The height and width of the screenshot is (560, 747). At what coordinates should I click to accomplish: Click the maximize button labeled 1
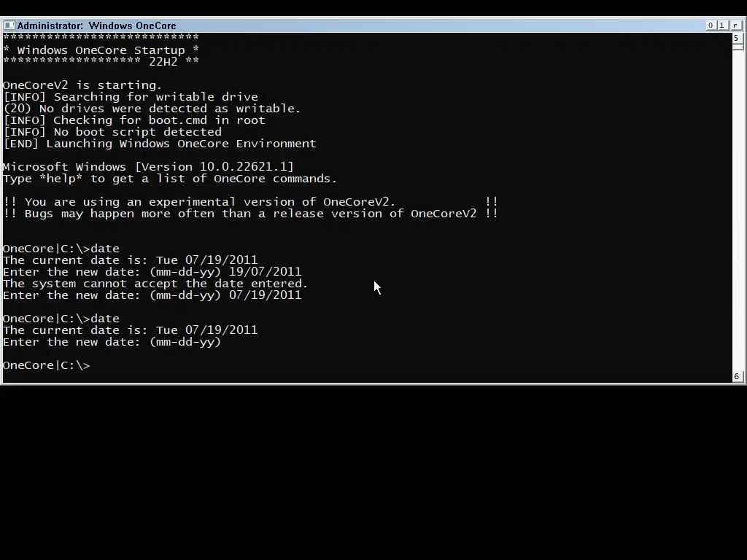(x=721, y=26)
